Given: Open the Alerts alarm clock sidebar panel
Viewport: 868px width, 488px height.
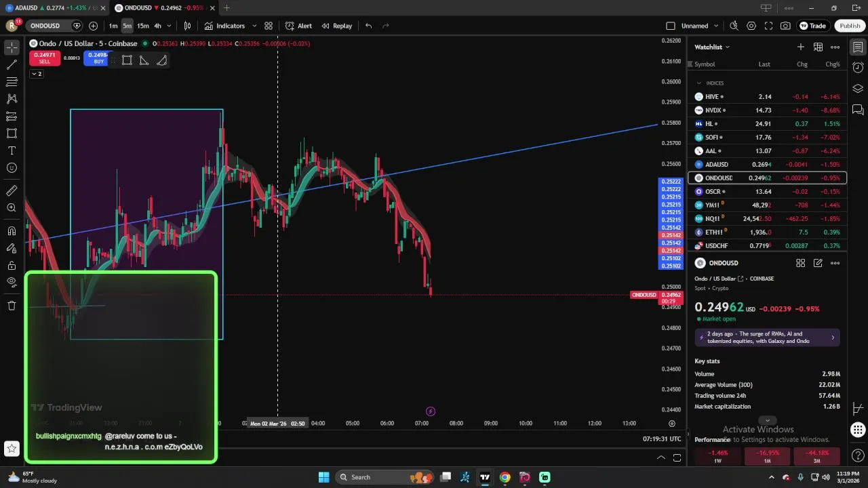Looking at the screenshot, I should 858,68.
